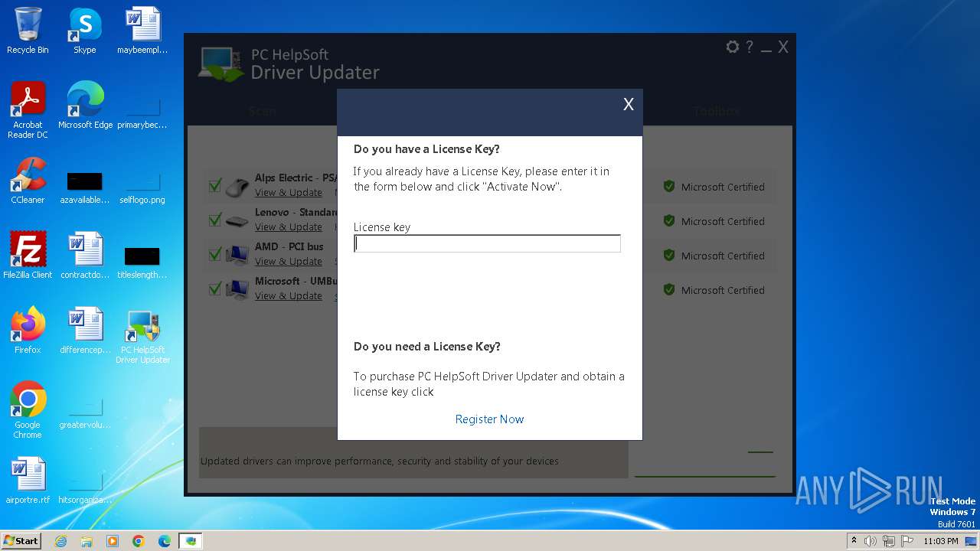Open View & Update for Microsoft UMBus

(289, 296)
